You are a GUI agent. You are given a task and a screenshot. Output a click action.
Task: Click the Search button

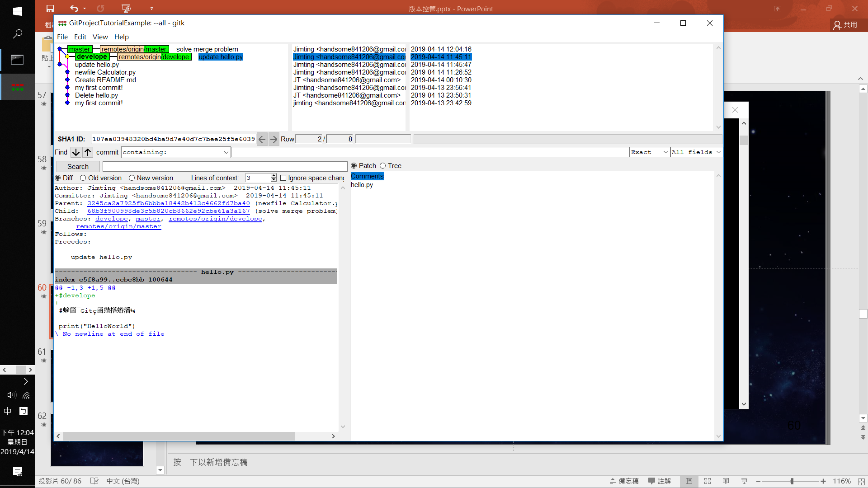tap(78, 167)
